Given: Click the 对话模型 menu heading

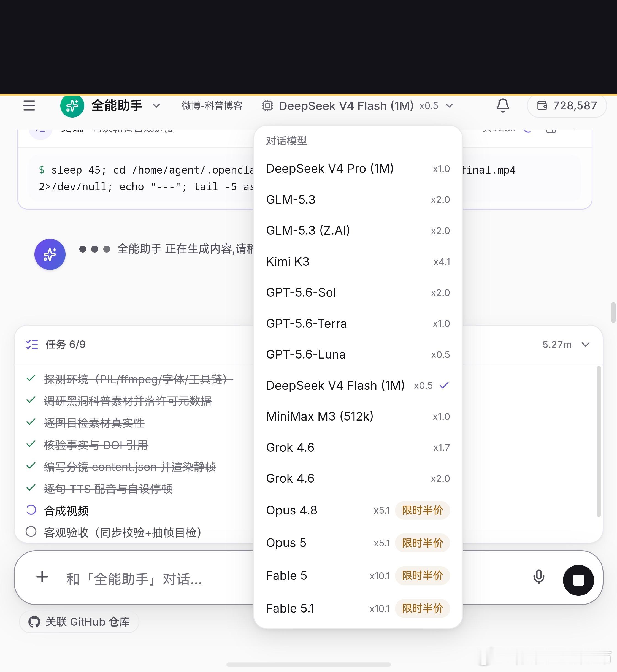Looking at the screenshot, I should pos(286,141).
